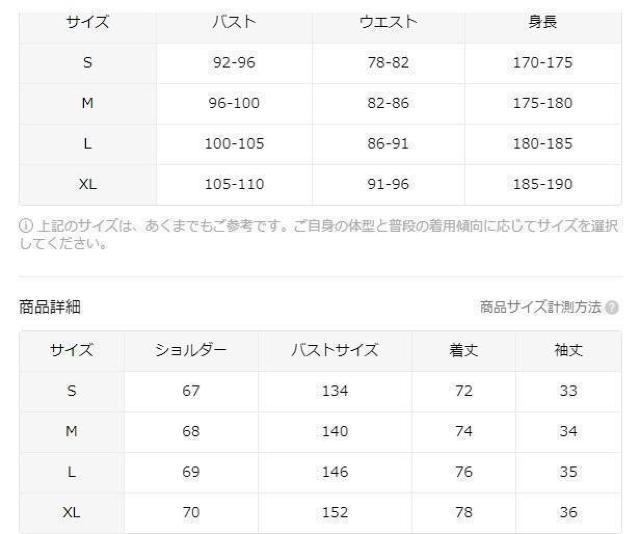This screenshot has height=534, width=640.
Task: Select the バスト column header in the top table
Action: (235, 21)
